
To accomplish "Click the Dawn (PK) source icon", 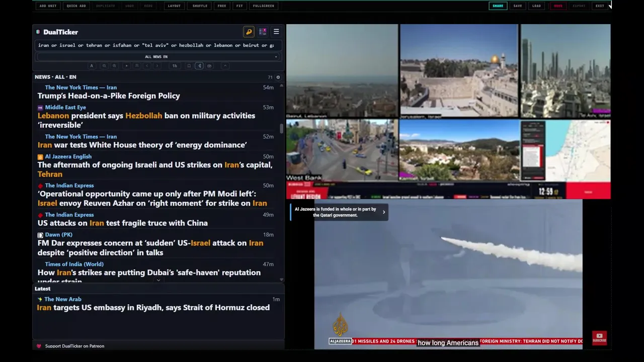I will (x=40, y=235).
